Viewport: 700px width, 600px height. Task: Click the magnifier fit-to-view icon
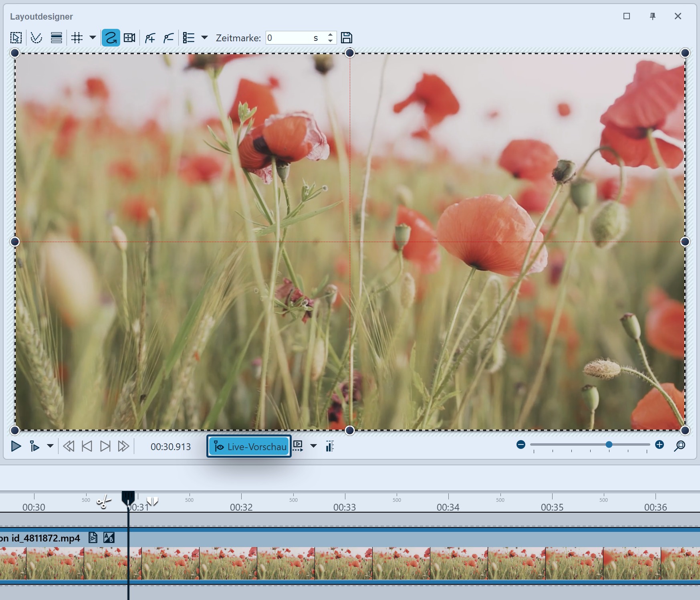click(x=680, y=446)
